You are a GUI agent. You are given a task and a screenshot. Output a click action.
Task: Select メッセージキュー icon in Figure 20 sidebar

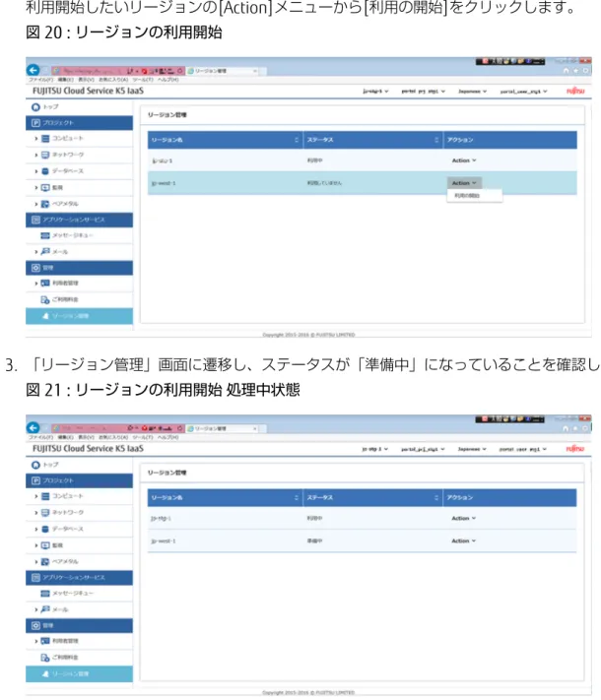click(45, 235)
